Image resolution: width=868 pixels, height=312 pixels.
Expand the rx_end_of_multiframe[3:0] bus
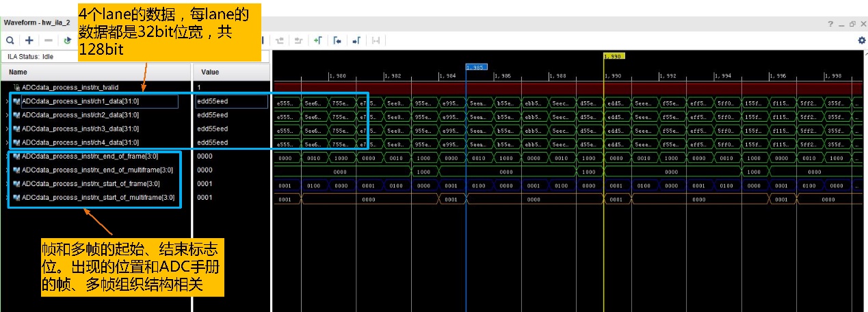coord(8,170)
